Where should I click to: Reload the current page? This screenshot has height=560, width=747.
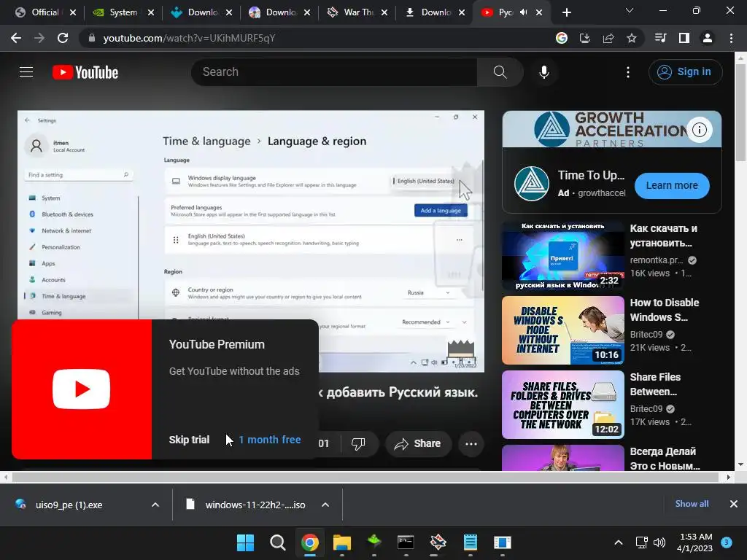coord(63,38)
